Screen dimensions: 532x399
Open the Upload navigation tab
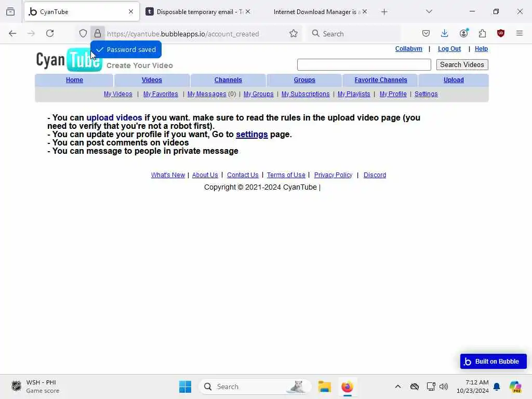point(454,80)
